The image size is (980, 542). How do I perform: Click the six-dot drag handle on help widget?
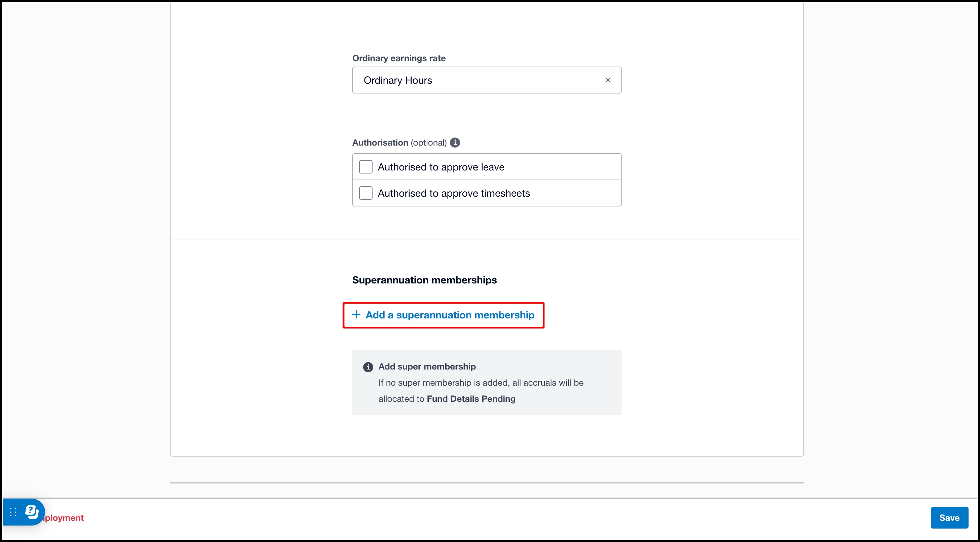click(x=13, y=512)
